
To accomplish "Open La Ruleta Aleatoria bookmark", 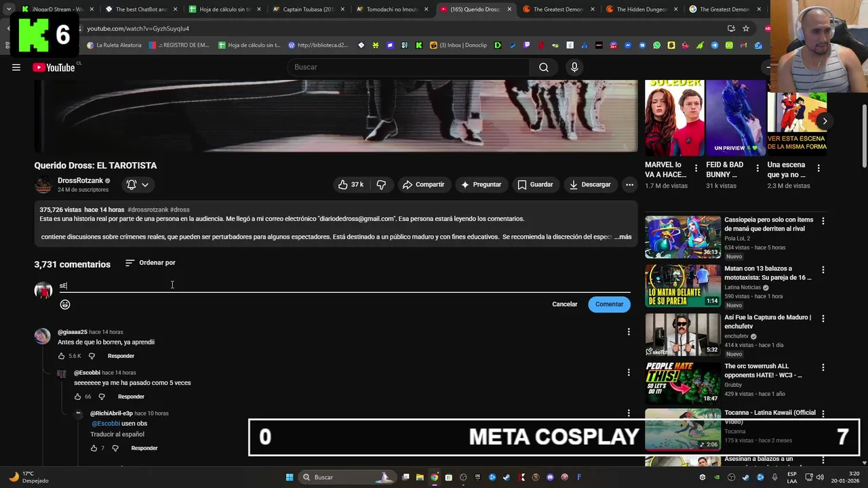I will click(114, 45).
